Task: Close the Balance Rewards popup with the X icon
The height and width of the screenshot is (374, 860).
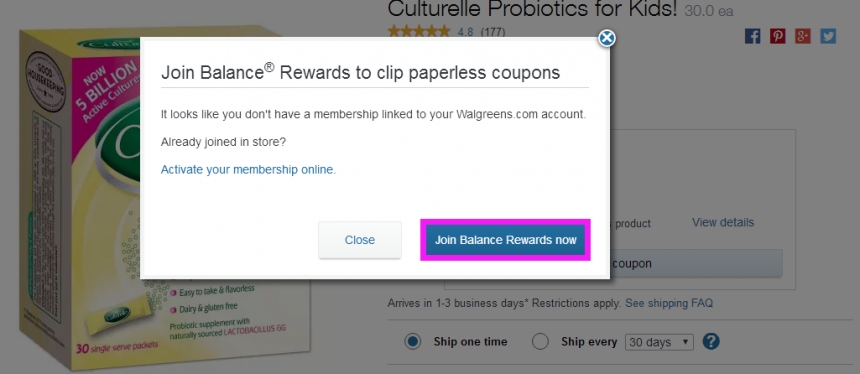Action: point(606,38)
